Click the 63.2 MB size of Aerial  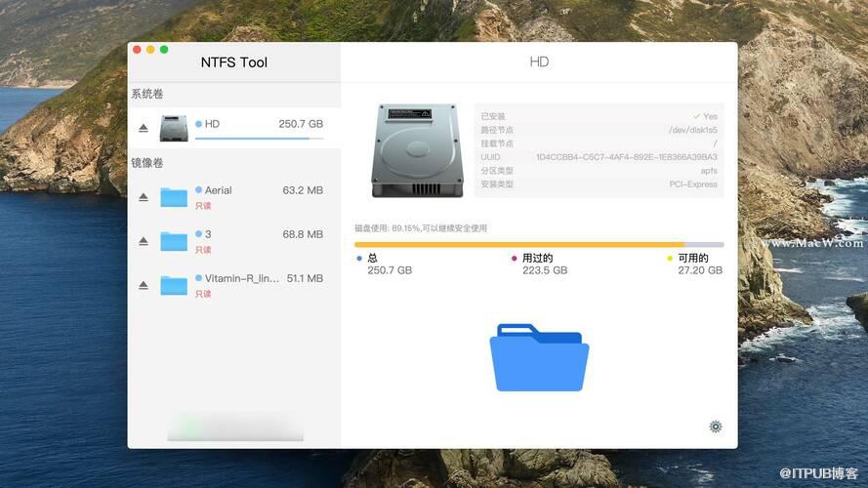[x=303, y=190]
